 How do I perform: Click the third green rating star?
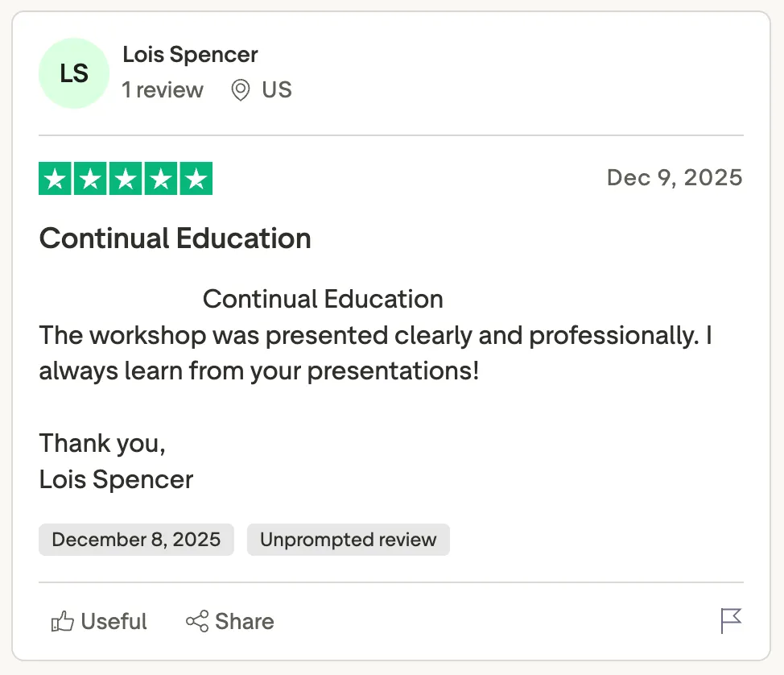click(126, 179)
